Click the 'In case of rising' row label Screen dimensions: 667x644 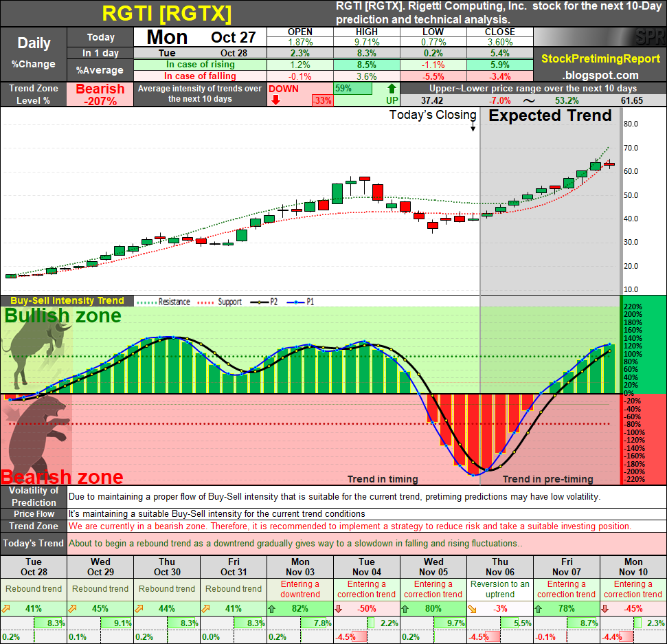click(x=200, y=65)
